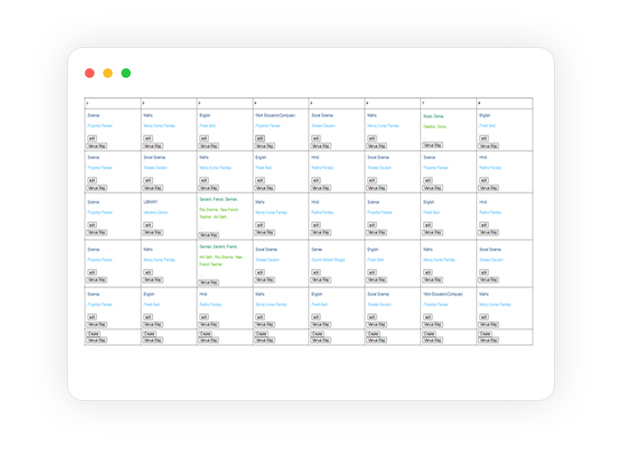The height and width of the screenshot is (450, 622).
Task: Open the period 4 column header link
Action: coord(255,103)
